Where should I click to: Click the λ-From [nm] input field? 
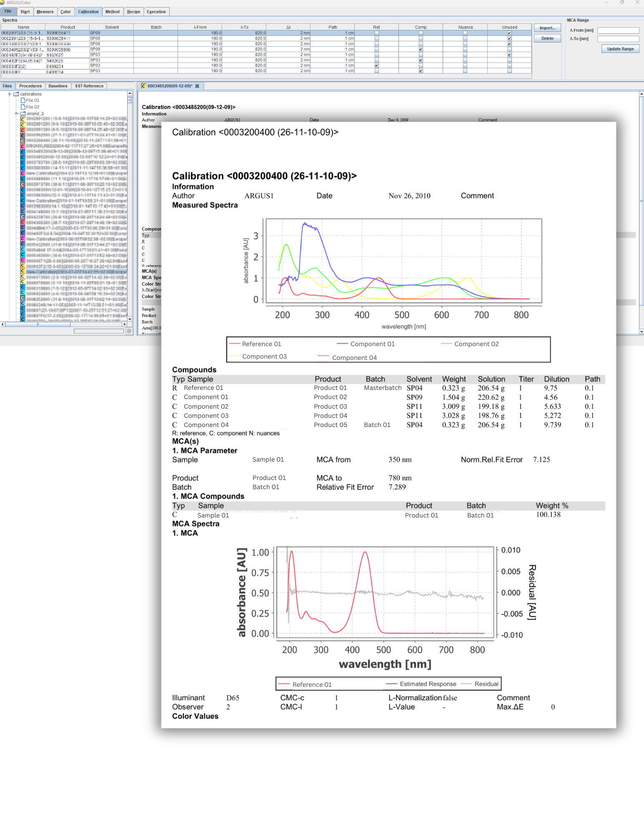[618, 30]
